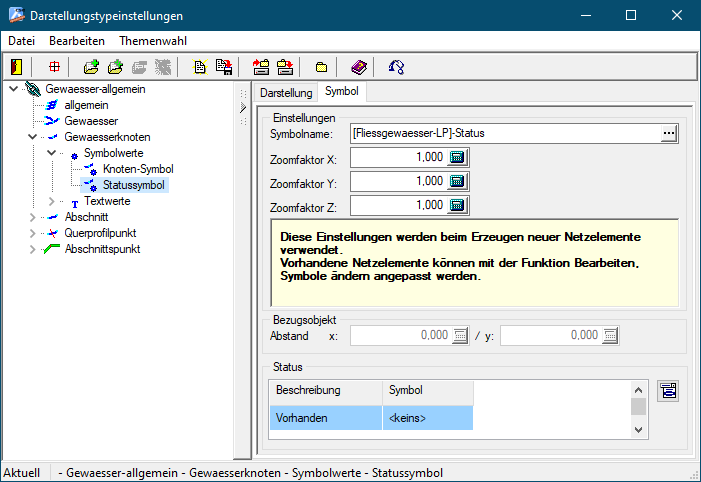Screen dimensions: 701x482
Task: Open the Themenwahl menu
Action: pos(152,41)
